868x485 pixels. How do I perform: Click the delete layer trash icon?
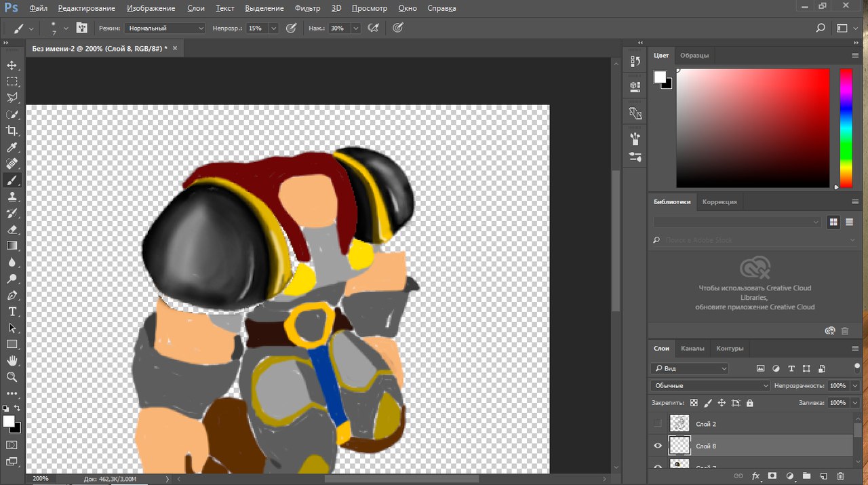coord(840,477)
